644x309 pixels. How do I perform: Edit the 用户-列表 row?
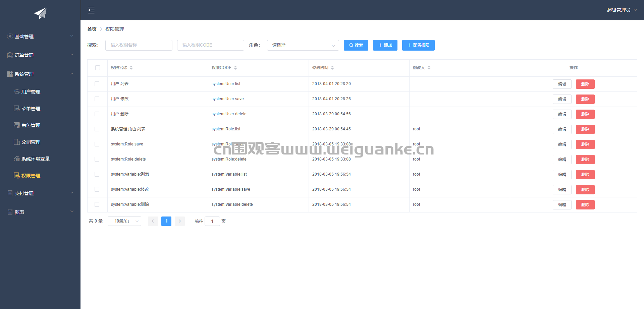pos(562,84)
